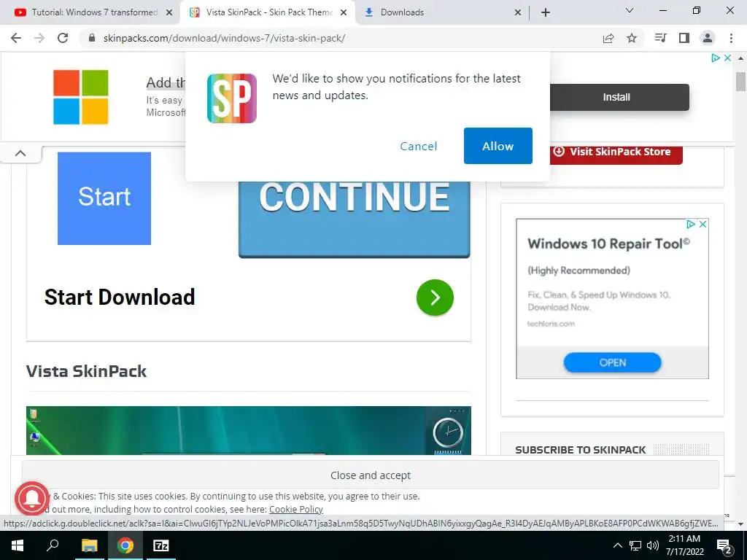The height and width of the screenshot is (560, 747).
Task: Open the Vista desktop screenshot preview
Action: pyautogui.click(x=248, y=430)
